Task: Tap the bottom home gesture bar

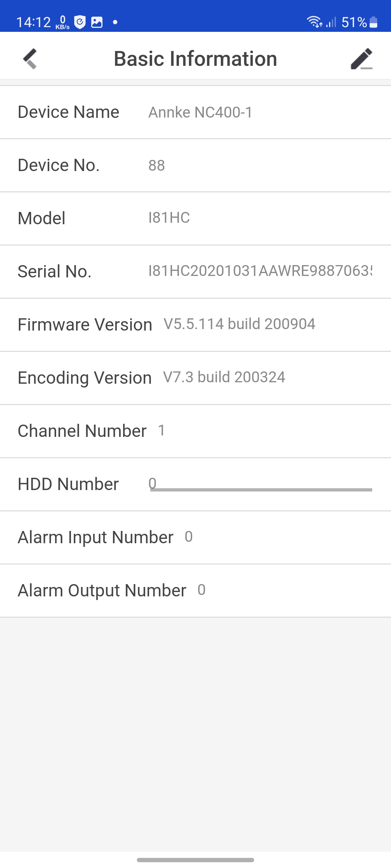Action: 195,860
